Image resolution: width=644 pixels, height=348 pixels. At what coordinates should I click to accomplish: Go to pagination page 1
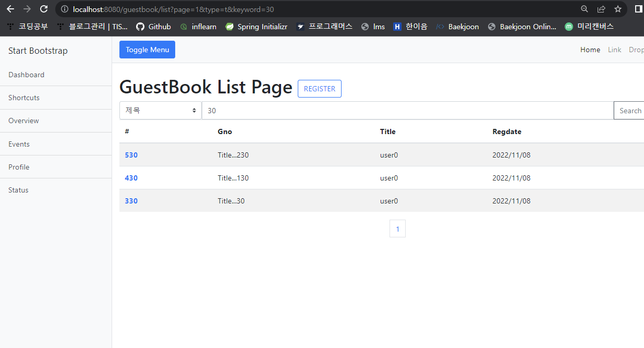(397, 229)
